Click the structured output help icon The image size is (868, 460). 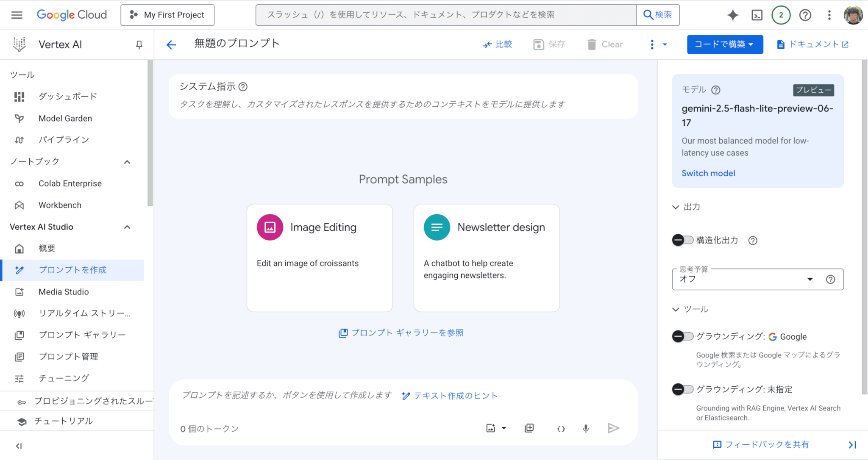click(x=753, y=241)
